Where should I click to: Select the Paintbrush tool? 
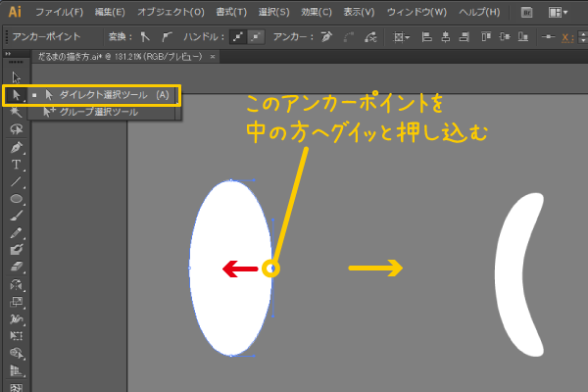(17, 217)
